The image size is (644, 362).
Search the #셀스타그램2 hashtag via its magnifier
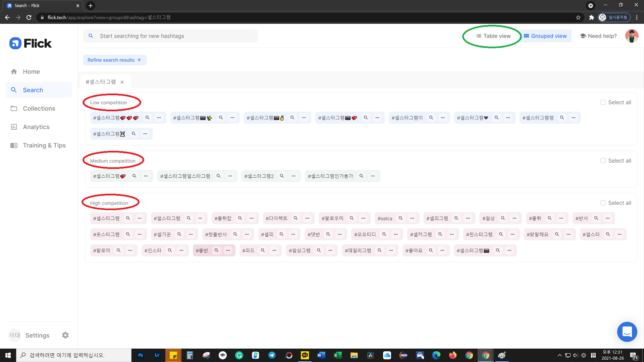pyautogui.click(x=282, y=176)
